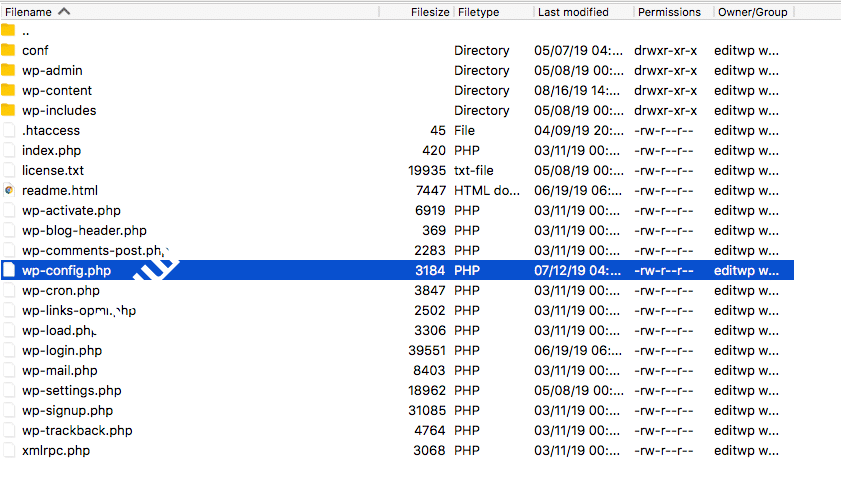Click the xmlrpc.php file icon
This screenshot has height=488, width=841.
[x=9, y=450]
